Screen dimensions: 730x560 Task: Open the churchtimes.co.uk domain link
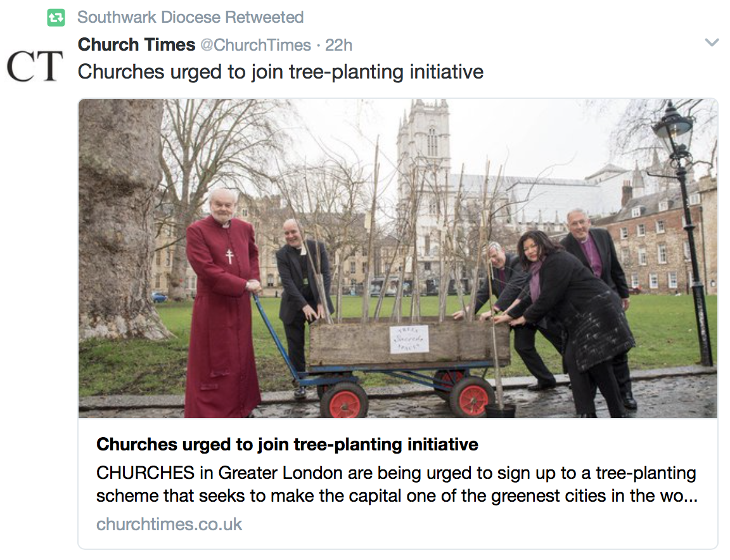pyautogui.click(x=169, y=524)
